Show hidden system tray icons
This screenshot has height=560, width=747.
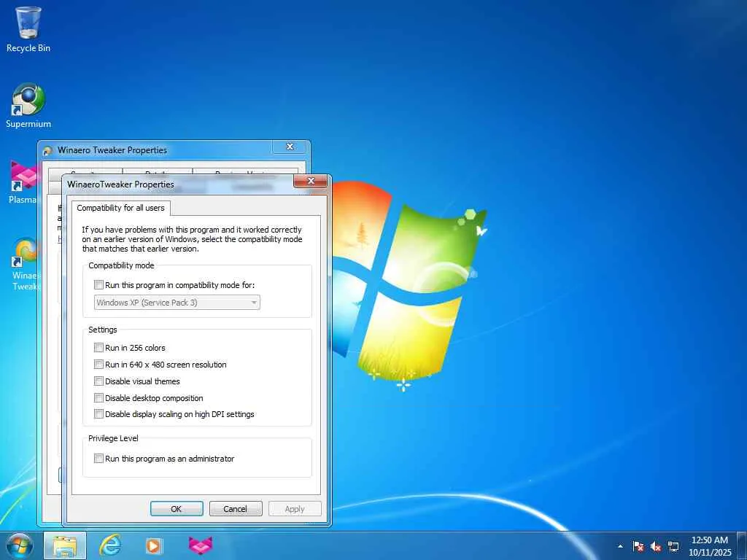[x=620, y=546]
